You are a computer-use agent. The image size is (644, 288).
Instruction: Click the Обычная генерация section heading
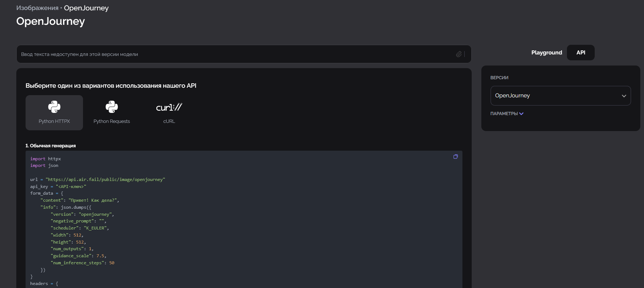[50, 146]
